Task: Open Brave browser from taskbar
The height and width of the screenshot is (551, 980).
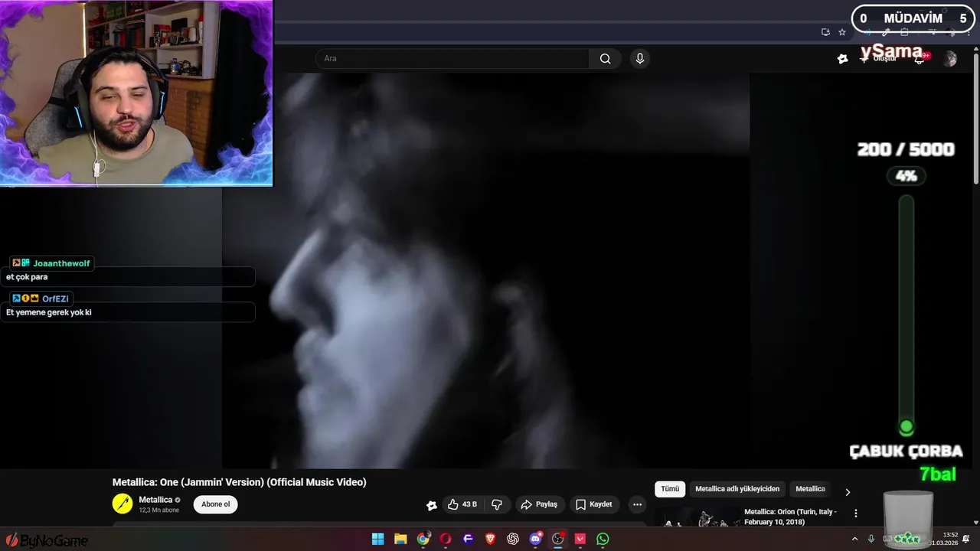Action: click(490, 539)
